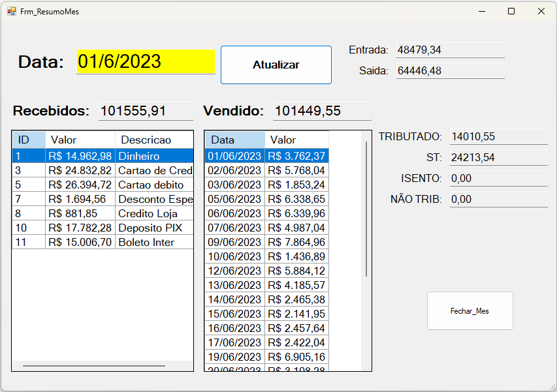Click the horizontal scrollbar of payments grid
557x392 pixels.
[94, 366]
